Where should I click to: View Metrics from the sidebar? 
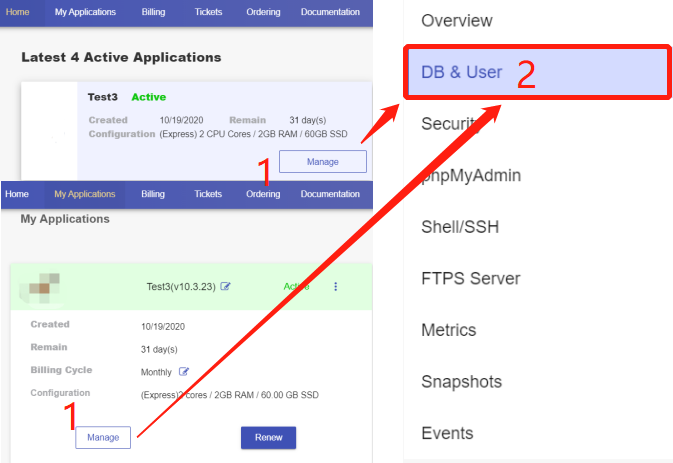click(449, 330)
